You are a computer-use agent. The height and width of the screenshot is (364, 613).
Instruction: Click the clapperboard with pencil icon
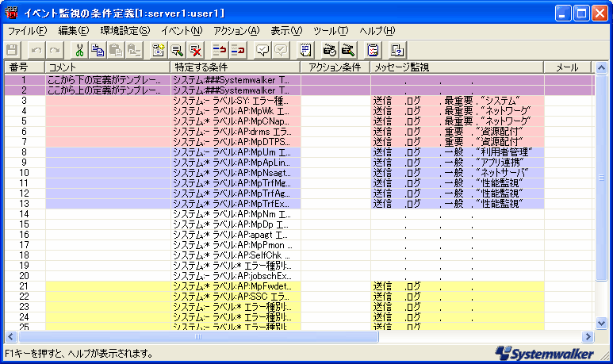point(347,50)
